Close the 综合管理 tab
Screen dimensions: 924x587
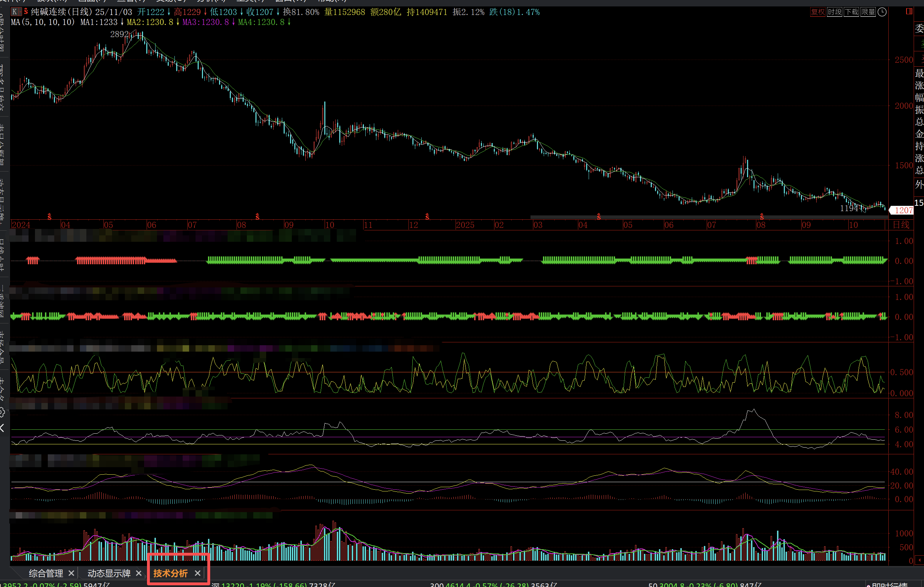pyautogui.click(x=71, y=573)
